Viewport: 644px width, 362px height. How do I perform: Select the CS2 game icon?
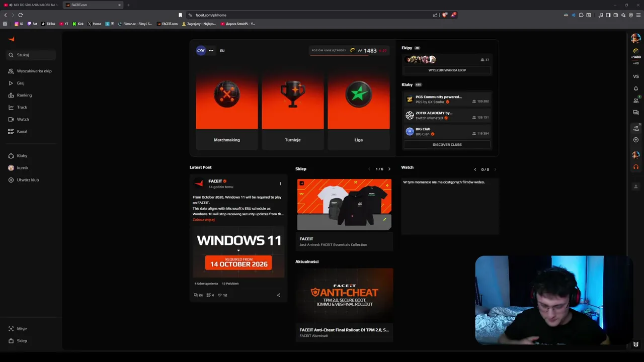(x=201, y=50)
